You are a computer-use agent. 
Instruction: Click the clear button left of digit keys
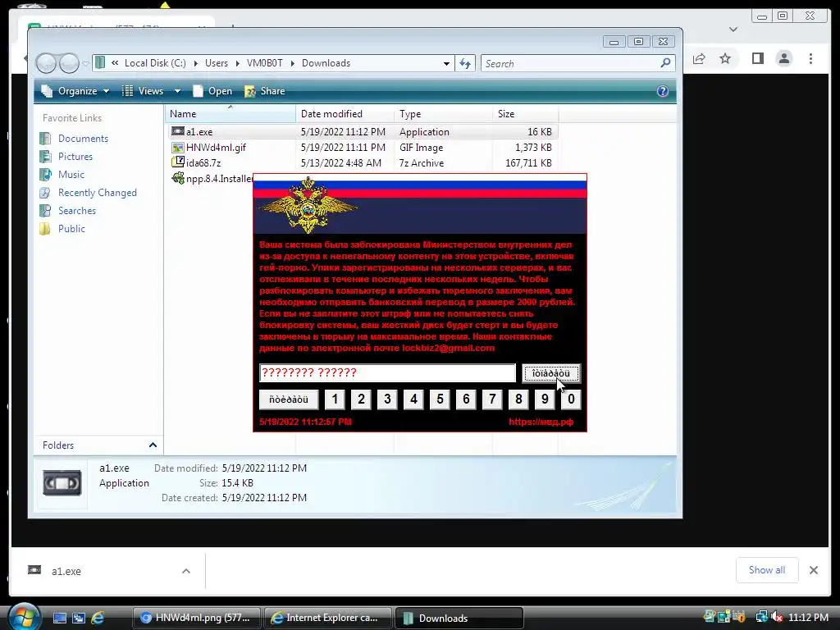coord(289,399)
